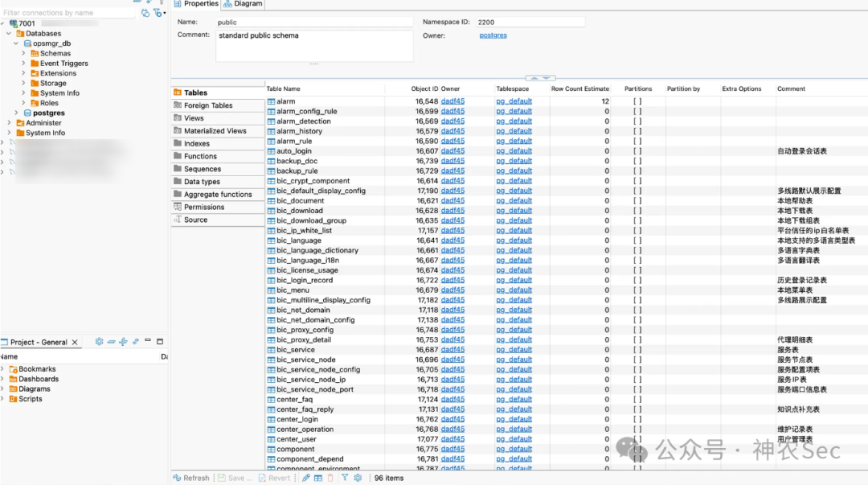The height and width of the screenshot is (485, 868).
Task: Click the pencil edit icon in bottom toolbar
Action: 306,478
